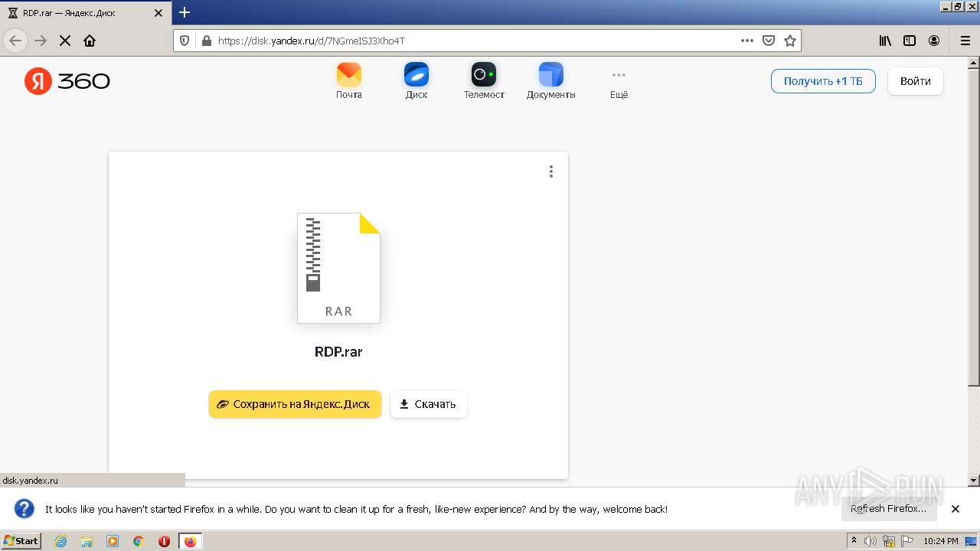980x551 pixels.
Task: Dismiss the Firefox refresh notification bar
Action: 955,509
